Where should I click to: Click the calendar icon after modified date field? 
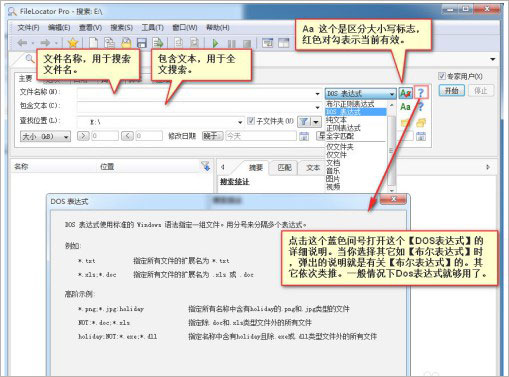pos(304,136)
